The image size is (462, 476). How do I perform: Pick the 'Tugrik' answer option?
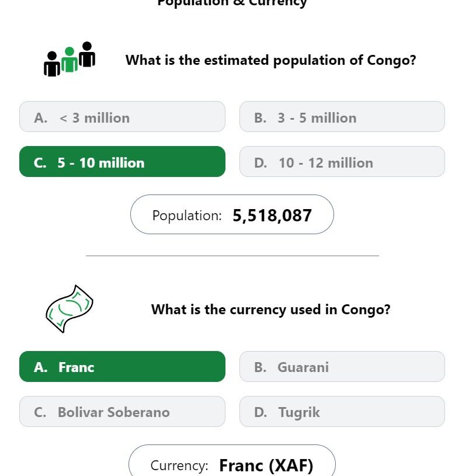pyautogui.click(x=342, y=411)
